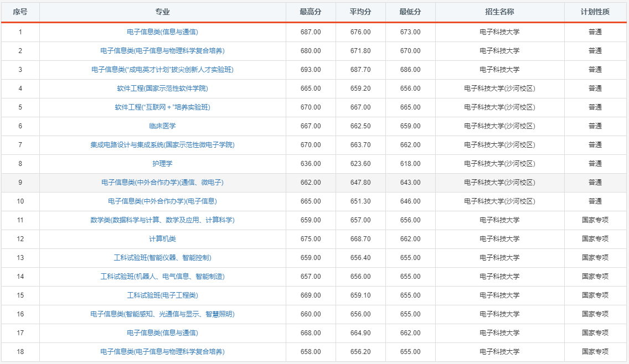This screenshot has width=629, height=364.
Task: Click the 招生名称 column header
Action: 499,12
